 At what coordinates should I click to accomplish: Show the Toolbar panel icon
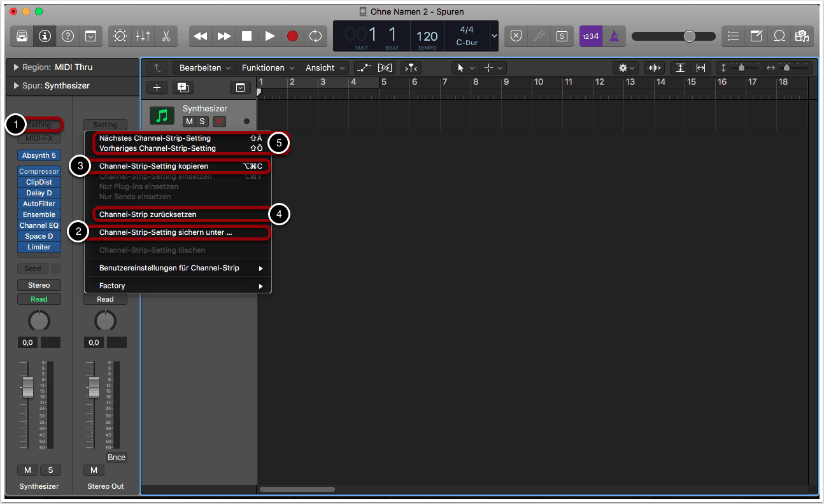(x=90, y=36)
